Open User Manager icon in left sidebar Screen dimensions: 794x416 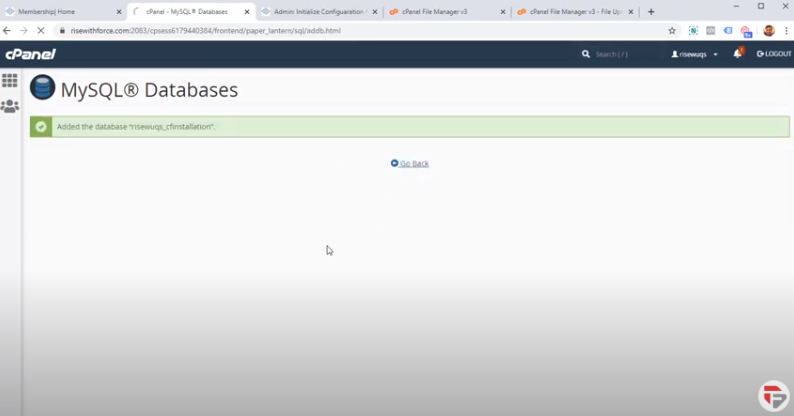tap(10, 106)
